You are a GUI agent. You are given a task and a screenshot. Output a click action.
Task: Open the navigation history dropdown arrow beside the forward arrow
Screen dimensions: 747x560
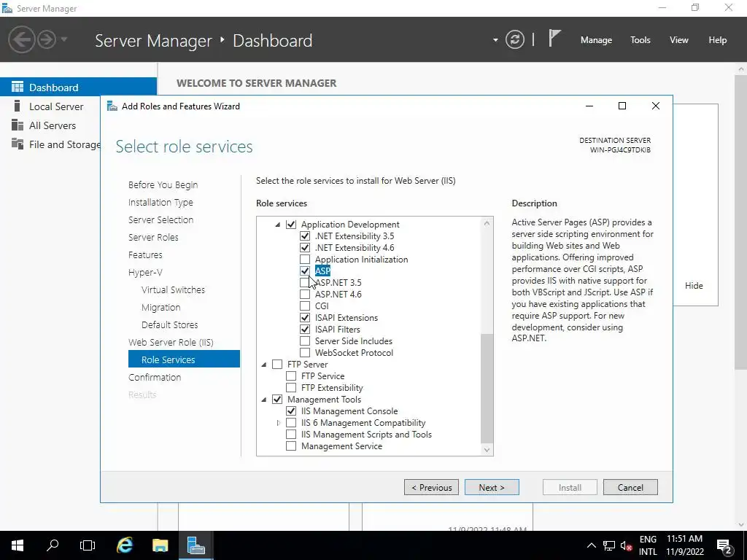point(64,39)
